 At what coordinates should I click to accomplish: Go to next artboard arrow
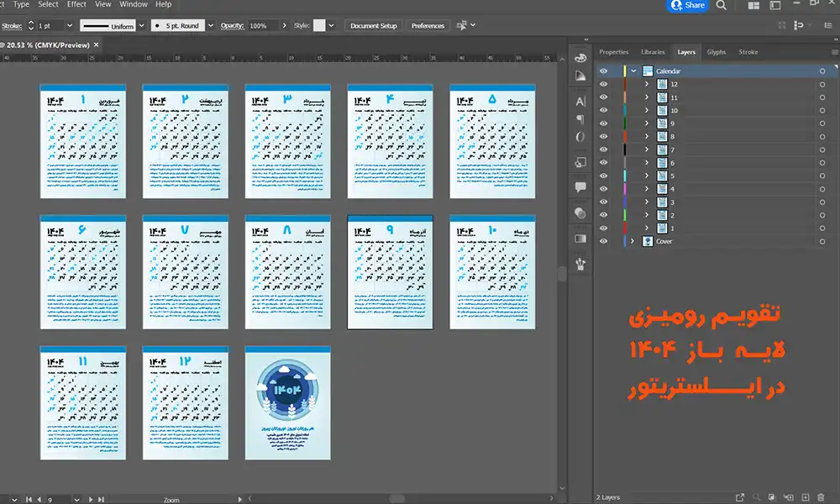pos(91,499)
